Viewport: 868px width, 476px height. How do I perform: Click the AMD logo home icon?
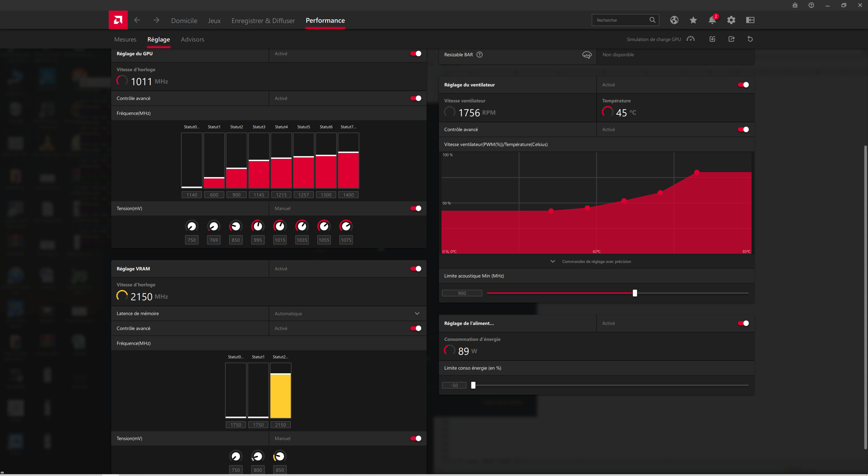pos(118,20)
